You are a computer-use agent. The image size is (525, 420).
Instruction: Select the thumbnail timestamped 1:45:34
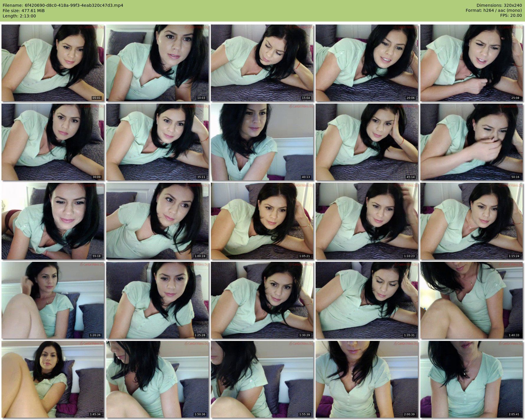(x=52, y=379)
